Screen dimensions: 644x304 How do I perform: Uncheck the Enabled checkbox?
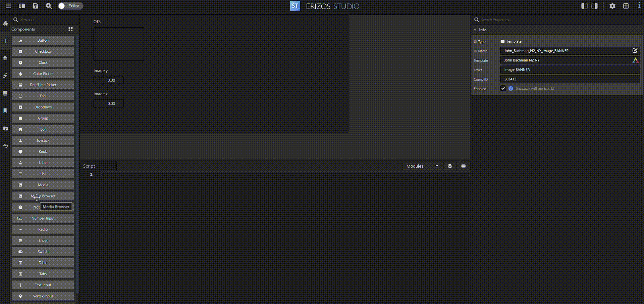pyautogui.click(x=503, y=89)
